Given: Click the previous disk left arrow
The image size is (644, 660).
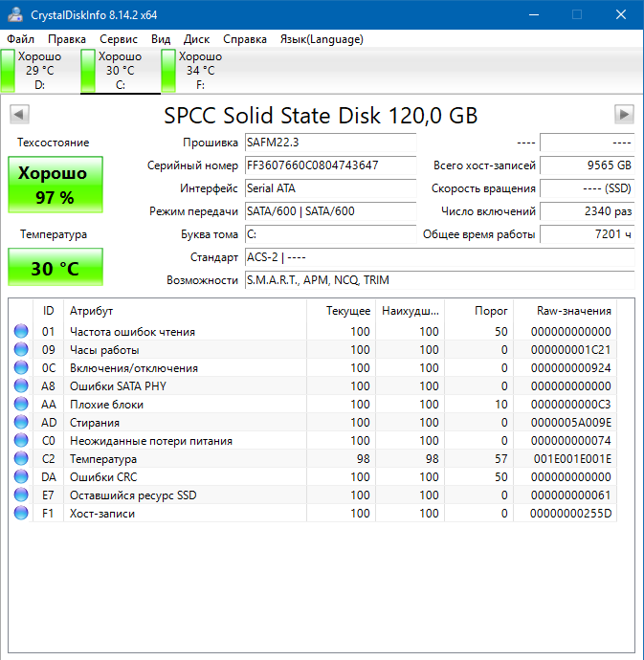Looking at the screenshot, I should (x=18, y=115).
